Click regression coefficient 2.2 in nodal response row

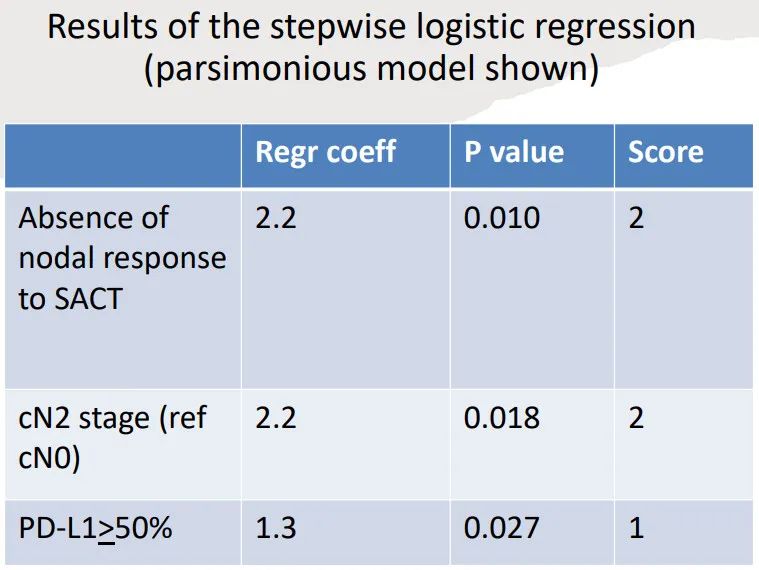276,218
